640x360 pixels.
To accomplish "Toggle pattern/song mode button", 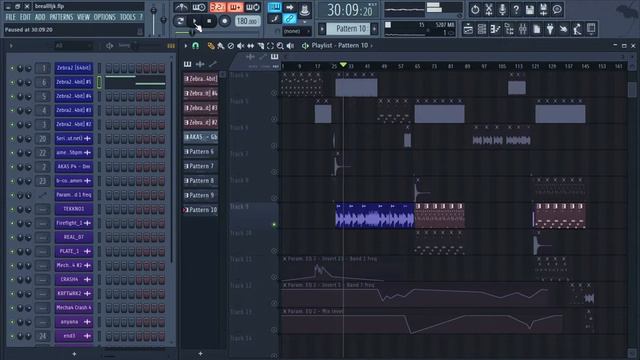I will point(180,21).
